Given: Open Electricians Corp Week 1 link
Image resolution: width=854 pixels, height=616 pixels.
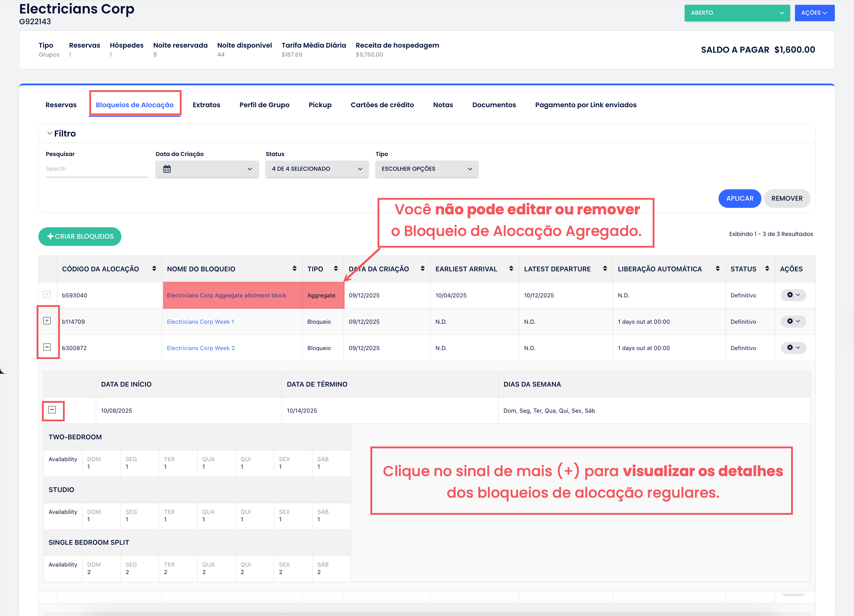Looking at the screenshot, I should click(200, 322).
